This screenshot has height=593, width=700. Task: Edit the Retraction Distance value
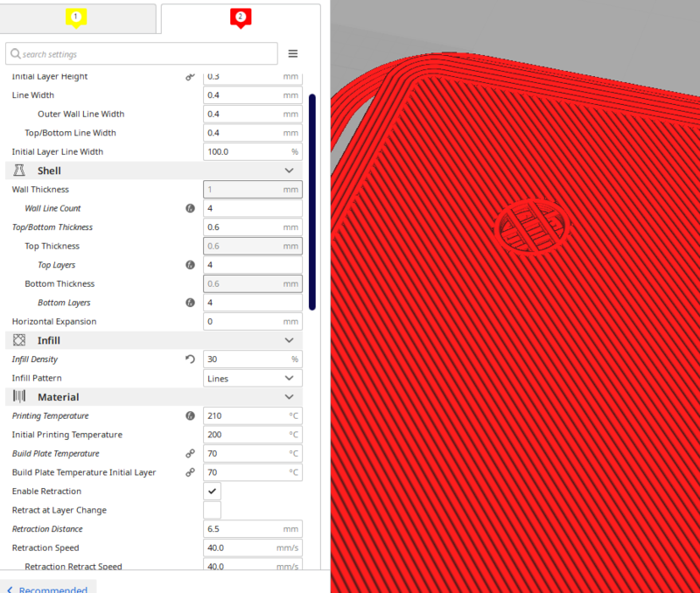point(253,529)
